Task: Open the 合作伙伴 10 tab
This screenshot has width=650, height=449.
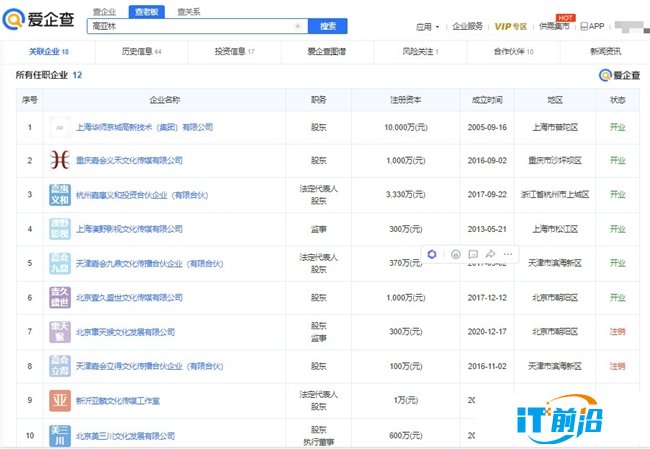Action: click(513, 52)
